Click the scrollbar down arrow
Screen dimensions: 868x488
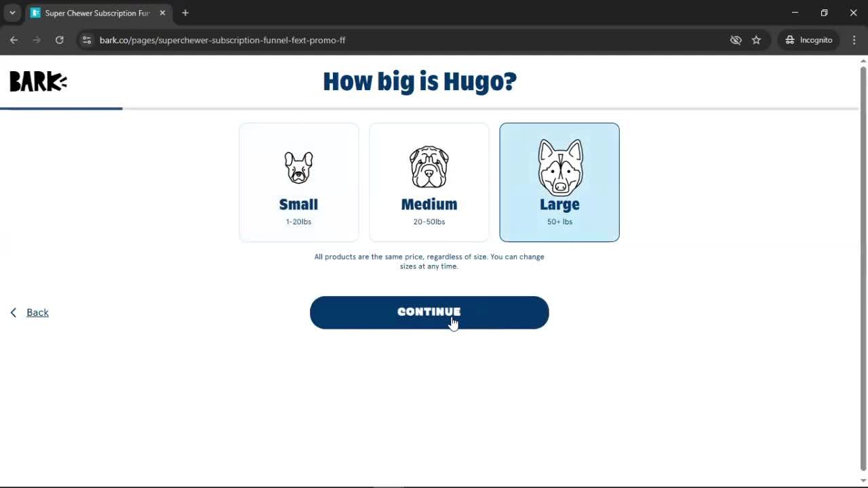click(x=863, y=481)
